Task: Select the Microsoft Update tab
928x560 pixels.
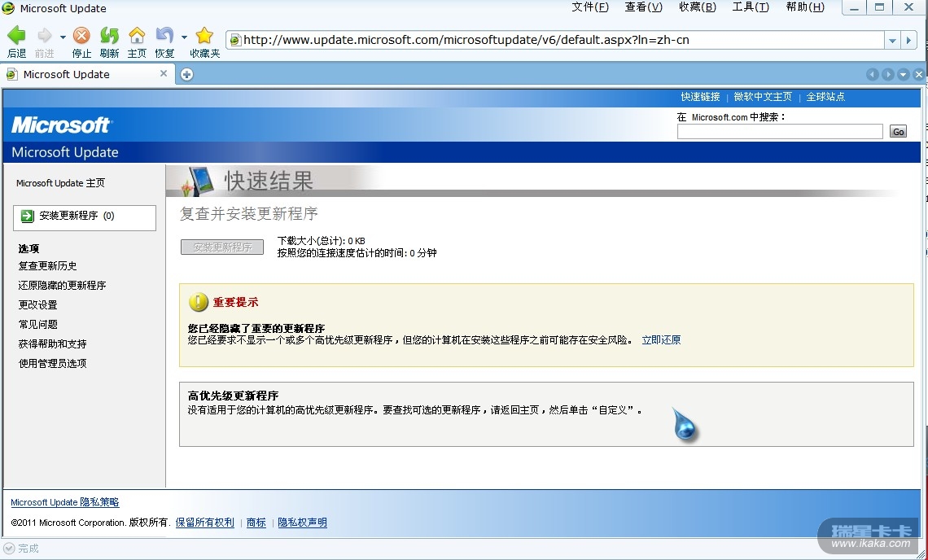Action: [x=88, y=74]
